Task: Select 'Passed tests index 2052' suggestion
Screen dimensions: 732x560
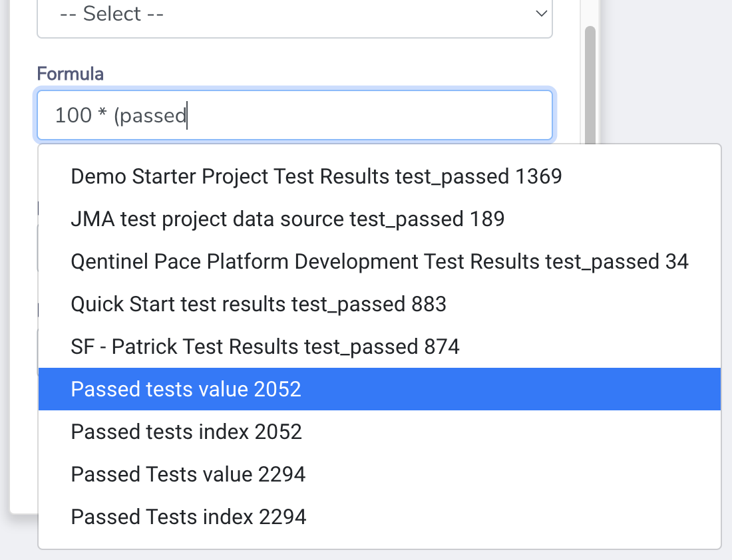Action: pos(186,432)
